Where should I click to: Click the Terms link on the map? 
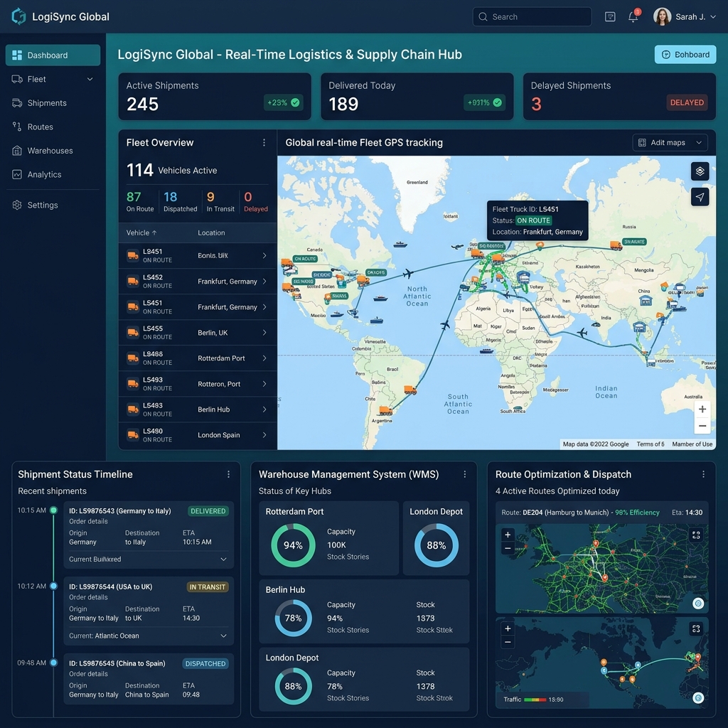[650, 444]
